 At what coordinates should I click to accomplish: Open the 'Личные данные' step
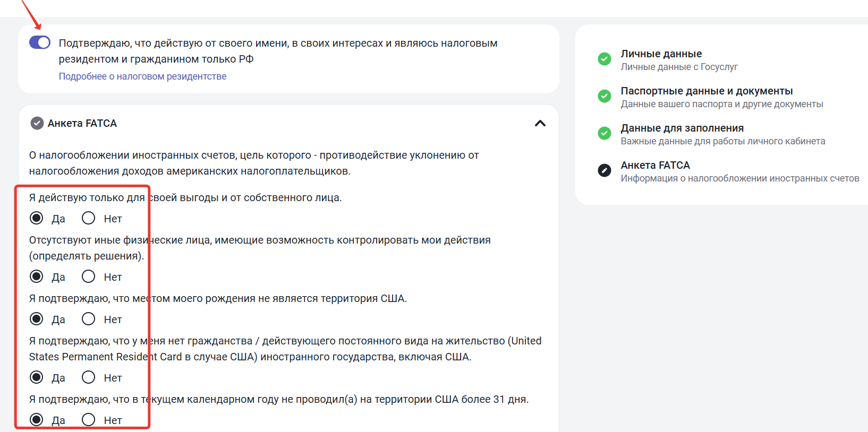[661, 54]
